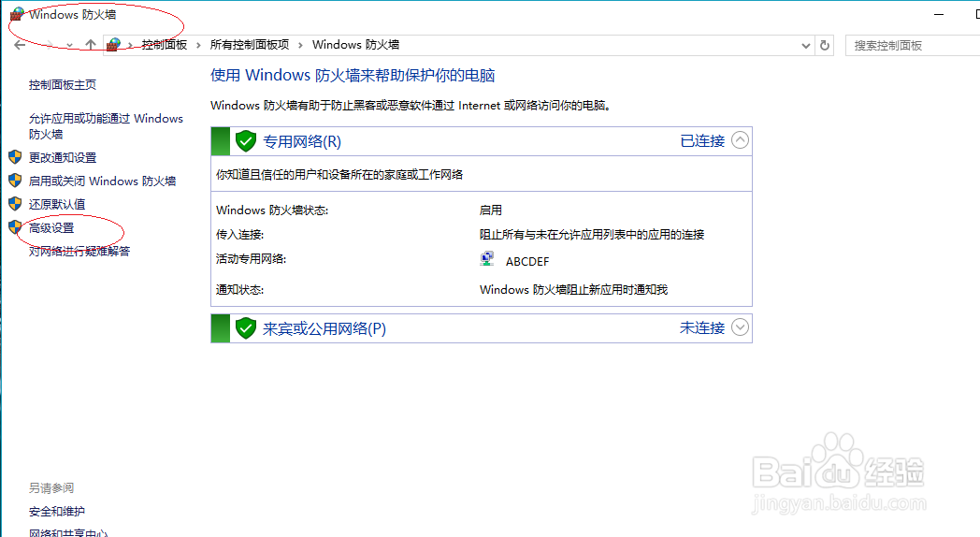The height and width of the screenshot is (537, 980).
Task: Click 未连接 status text
Action: (x=702, y=327)
